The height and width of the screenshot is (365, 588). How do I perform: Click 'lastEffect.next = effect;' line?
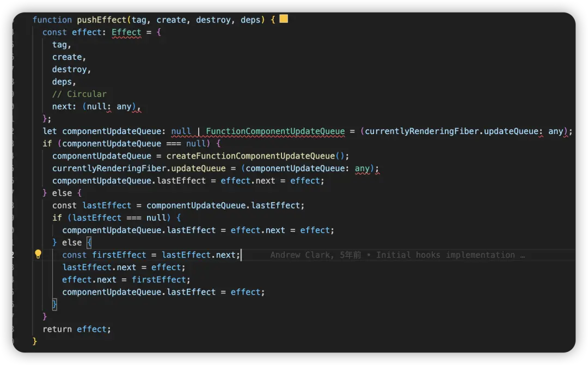click(x=124, y=267)
